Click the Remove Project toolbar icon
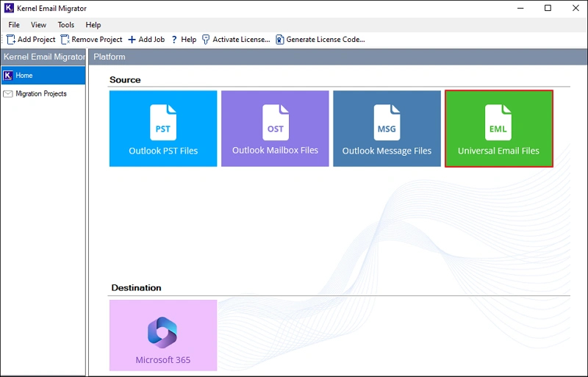 click(65, 40)
